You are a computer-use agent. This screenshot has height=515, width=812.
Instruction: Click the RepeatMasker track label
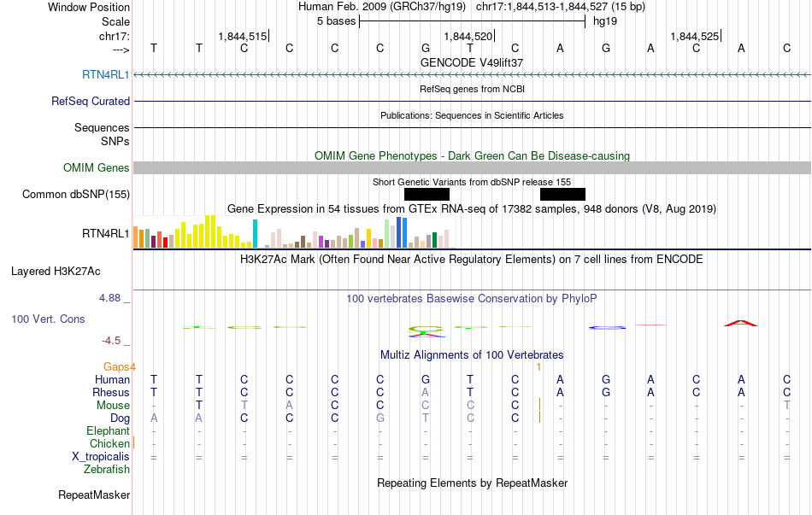point(94,495)
